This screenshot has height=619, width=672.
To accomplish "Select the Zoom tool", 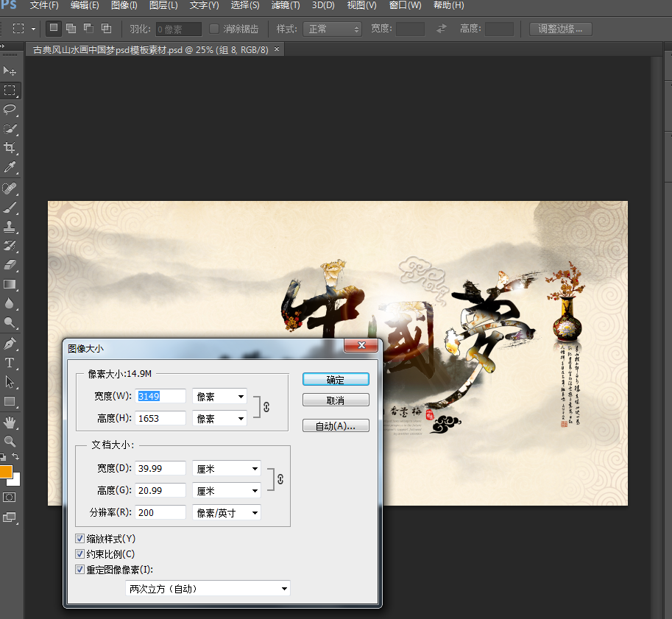I will click(10, 441).
